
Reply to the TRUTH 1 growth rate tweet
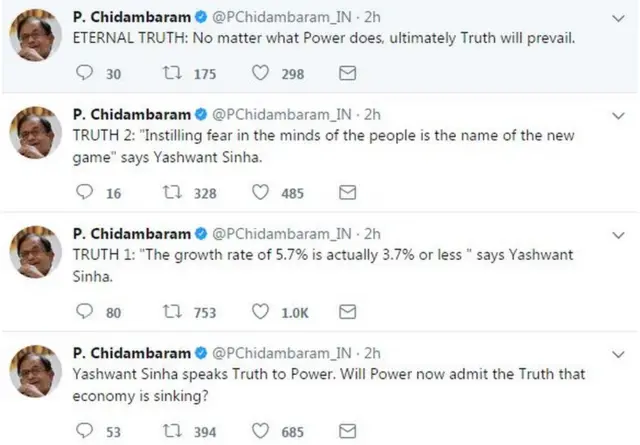click(x=86, y=312)
